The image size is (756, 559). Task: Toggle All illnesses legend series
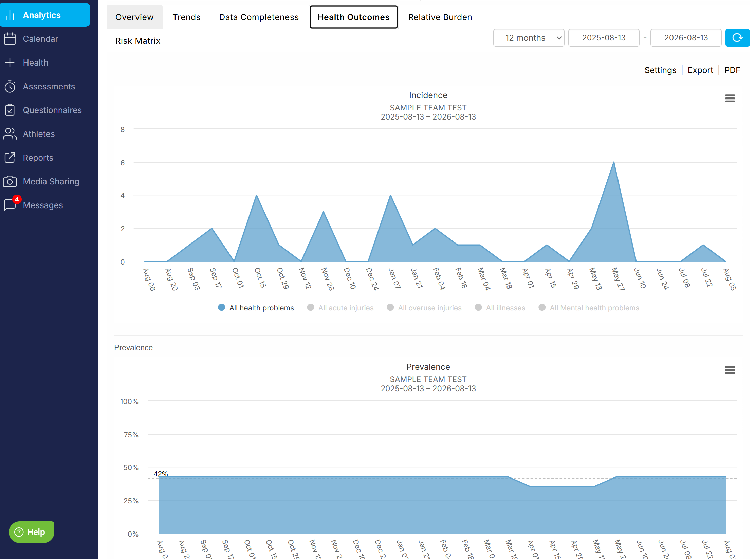coord(500,308)
